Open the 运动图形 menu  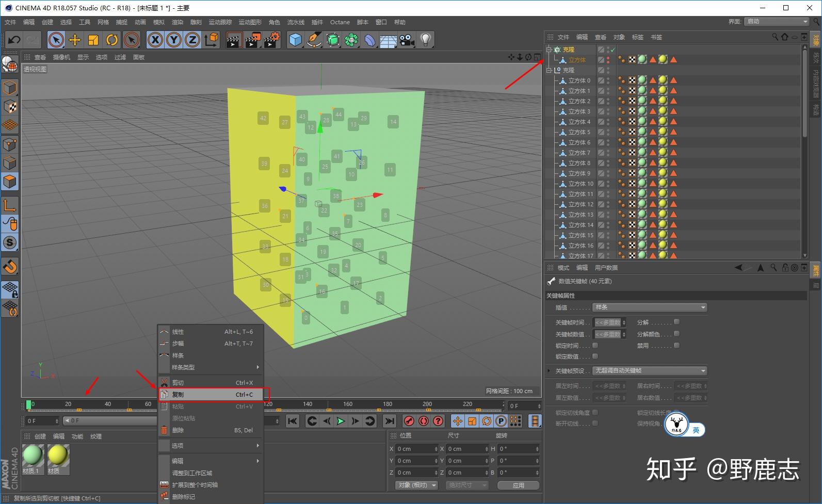click(x=250, y=22)
